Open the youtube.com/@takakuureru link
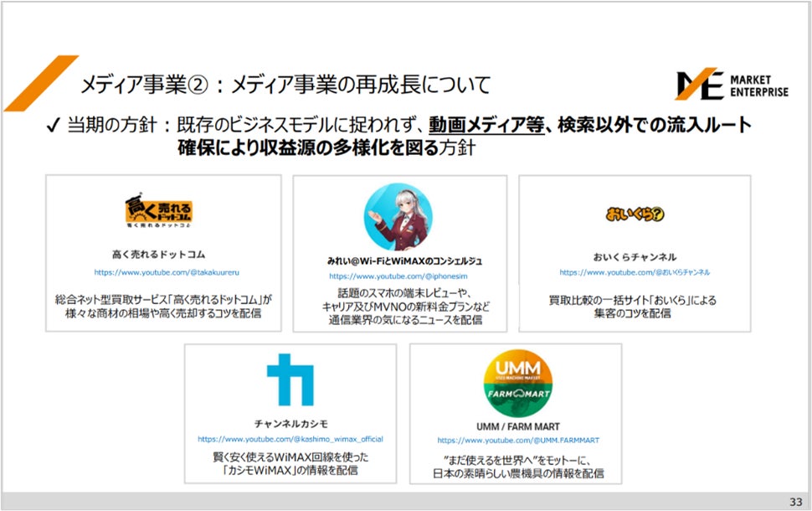Image resolution: width=812 pixels, height=511 pixels. tap(167, 272)
